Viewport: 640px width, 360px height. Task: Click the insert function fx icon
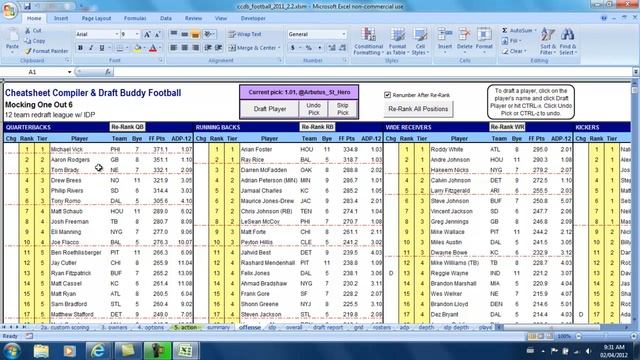click(108, 72)
